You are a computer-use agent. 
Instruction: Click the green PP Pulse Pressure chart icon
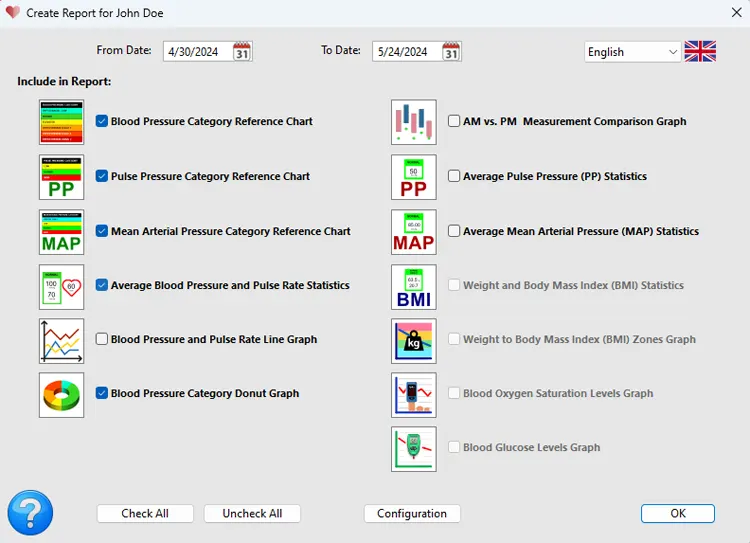(61, 177)
